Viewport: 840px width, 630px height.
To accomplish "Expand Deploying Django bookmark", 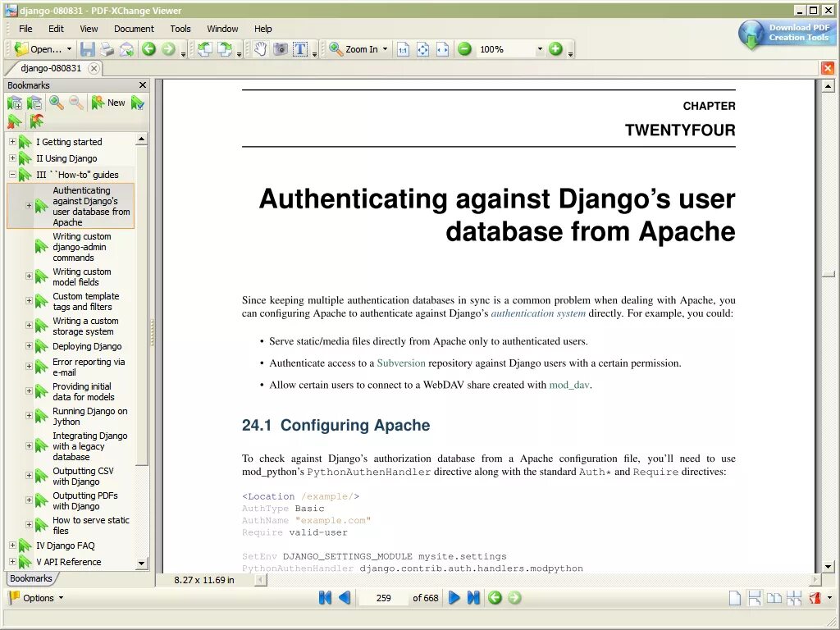I will pos(29,346).
